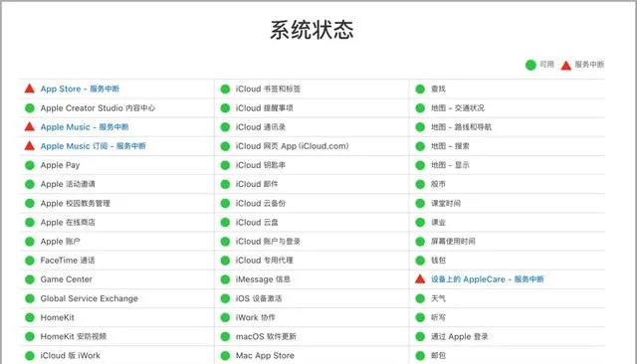
Task: Click the green dot beside Global Service Exchange
Action: [30, 298]
